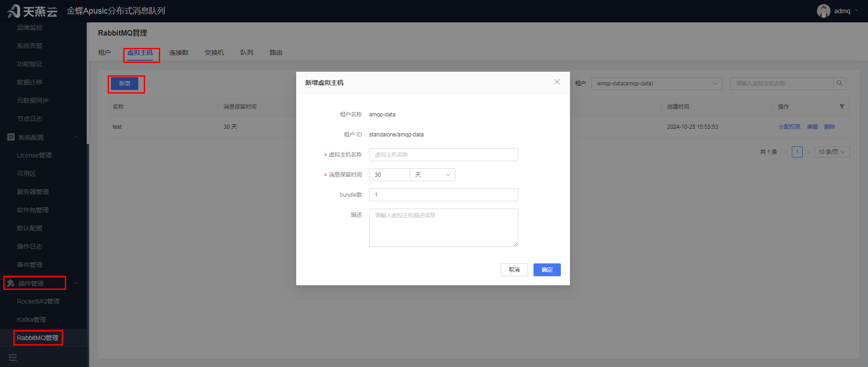Click the 30 天 retention cell
The height and width of the screenshot is (367, 868).
pyautogui.click(x=230, y=127)
